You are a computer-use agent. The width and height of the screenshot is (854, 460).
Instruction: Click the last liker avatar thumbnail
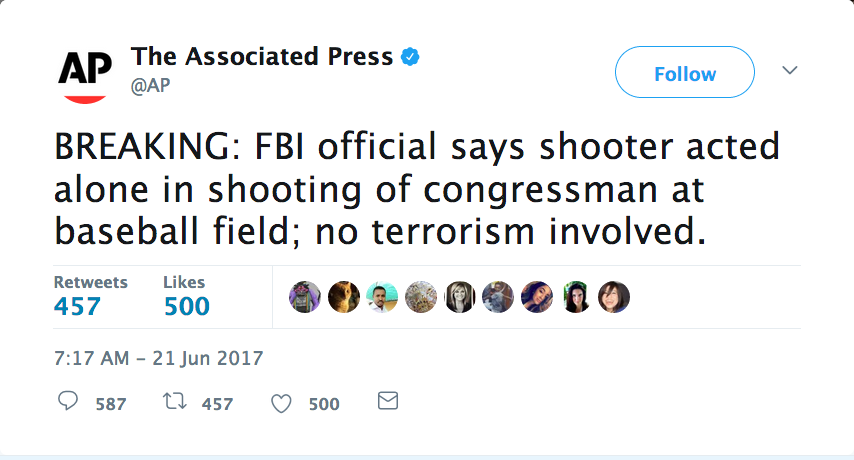click(613, 297)
